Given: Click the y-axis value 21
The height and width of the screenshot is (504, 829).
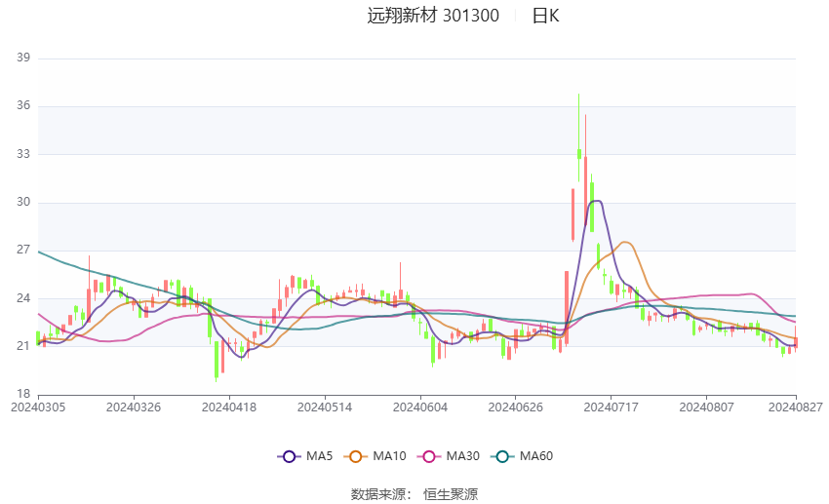Looking at the screenshot, I should pyautogui.click(x=23, y=346).
